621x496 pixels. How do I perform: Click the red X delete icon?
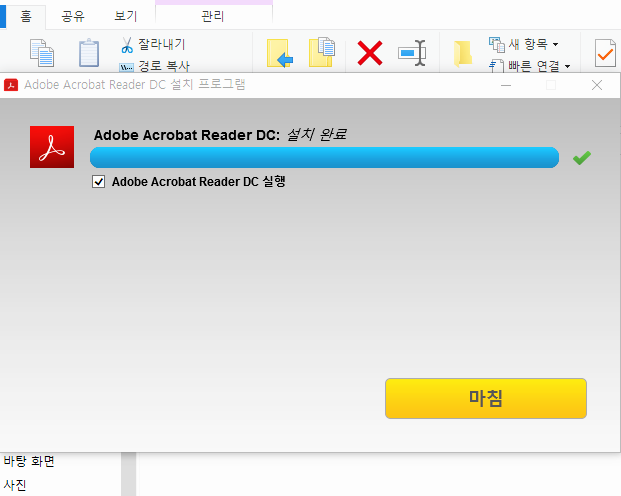tap(370, 53)
